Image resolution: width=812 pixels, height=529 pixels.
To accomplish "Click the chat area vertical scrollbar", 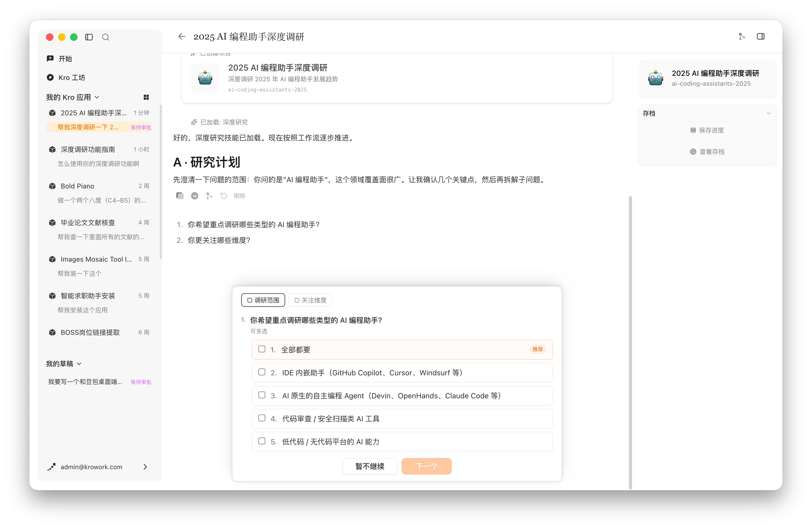I will coord(630,342).
